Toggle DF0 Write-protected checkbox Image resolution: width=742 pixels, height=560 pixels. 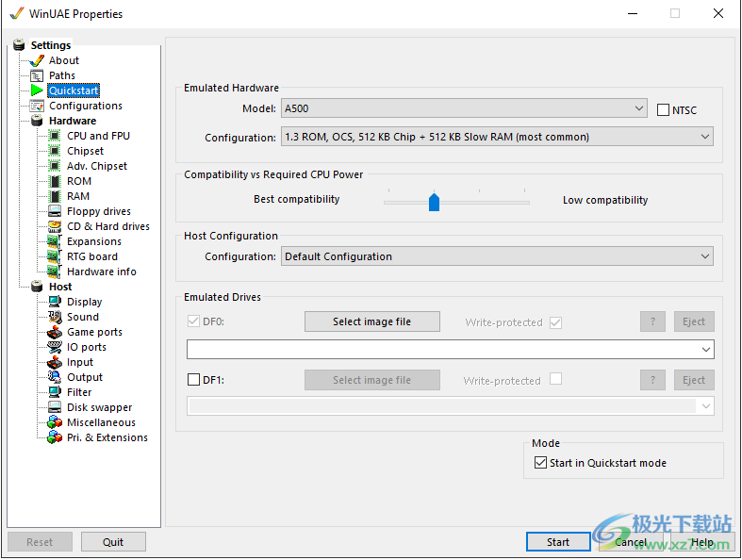click(x=555, y=322)
